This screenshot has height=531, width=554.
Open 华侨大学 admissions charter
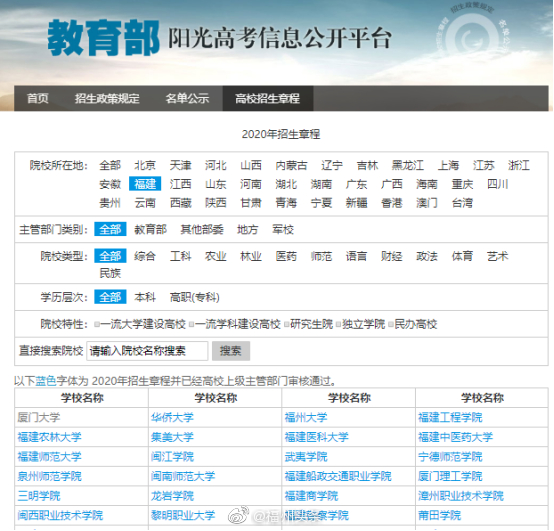tap(172, 418)
